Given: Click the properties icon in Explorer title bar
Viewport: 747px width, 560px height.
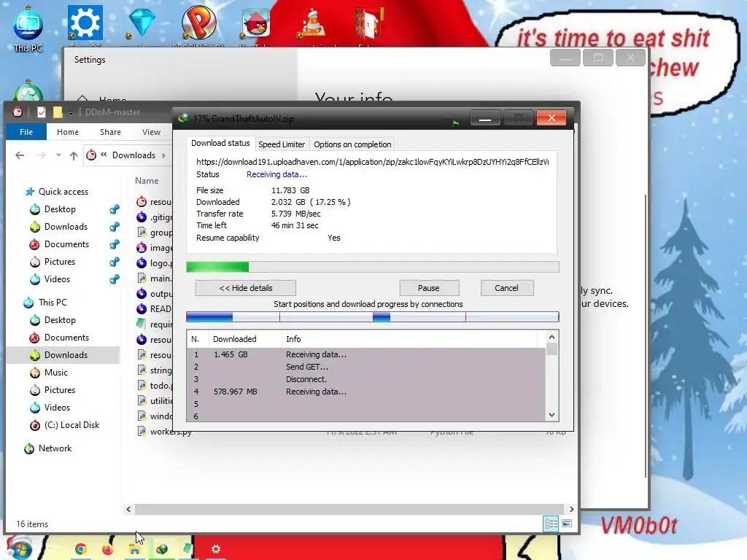Looking at the screenshot, I should pos(42,112).
